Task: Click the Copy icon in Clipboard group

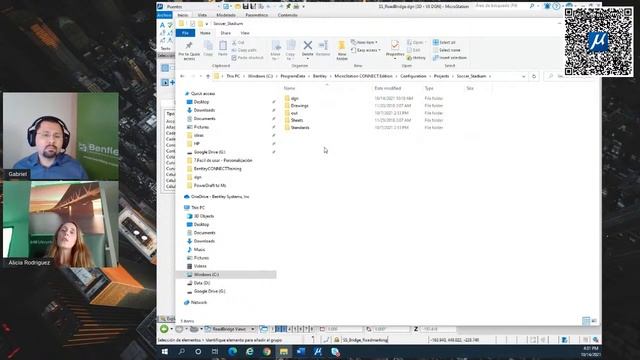Action: pos(208,46)
